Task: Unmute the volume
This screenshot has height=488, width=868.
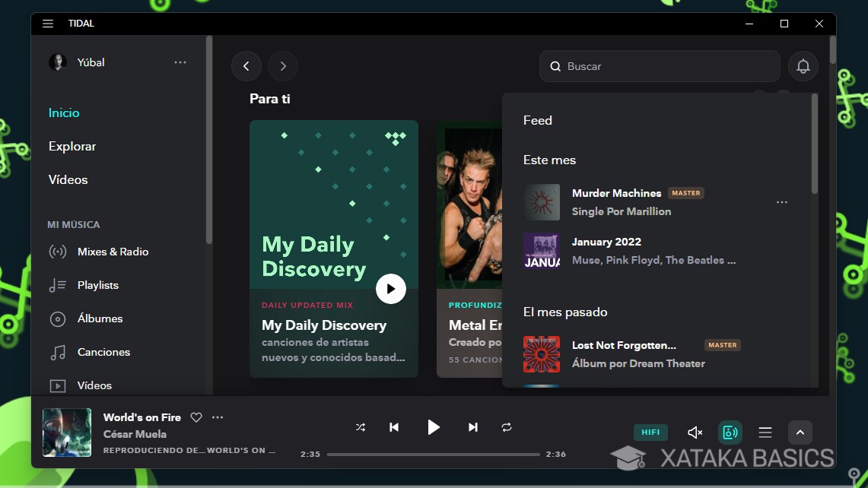Action: (x=694, y=432)
